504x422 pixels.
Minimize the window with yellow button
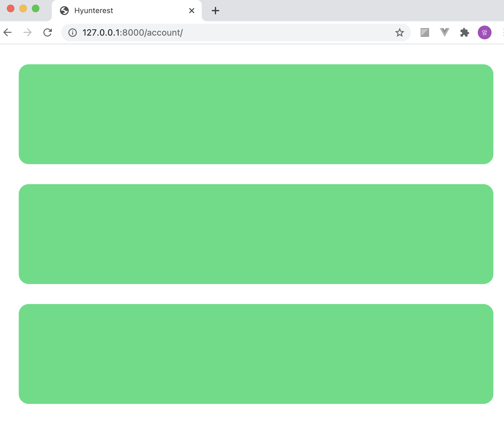23,8
